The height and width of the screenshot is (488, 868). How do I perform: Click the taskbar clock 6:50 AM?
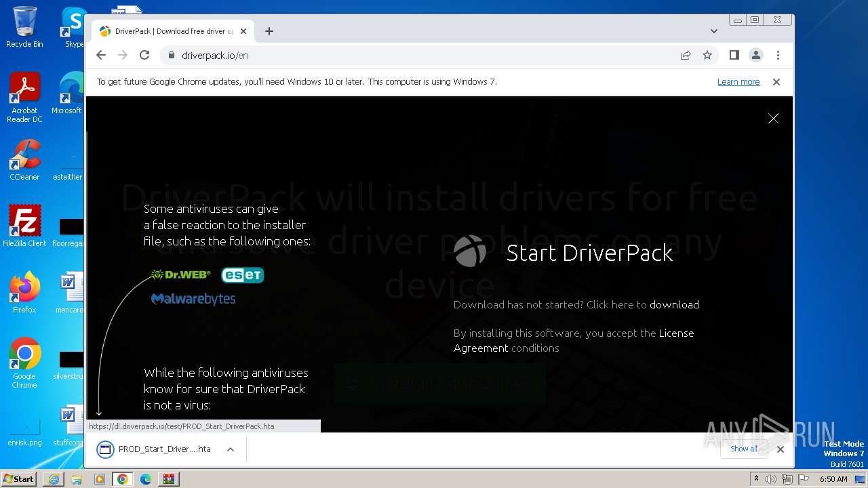[833, 479]
